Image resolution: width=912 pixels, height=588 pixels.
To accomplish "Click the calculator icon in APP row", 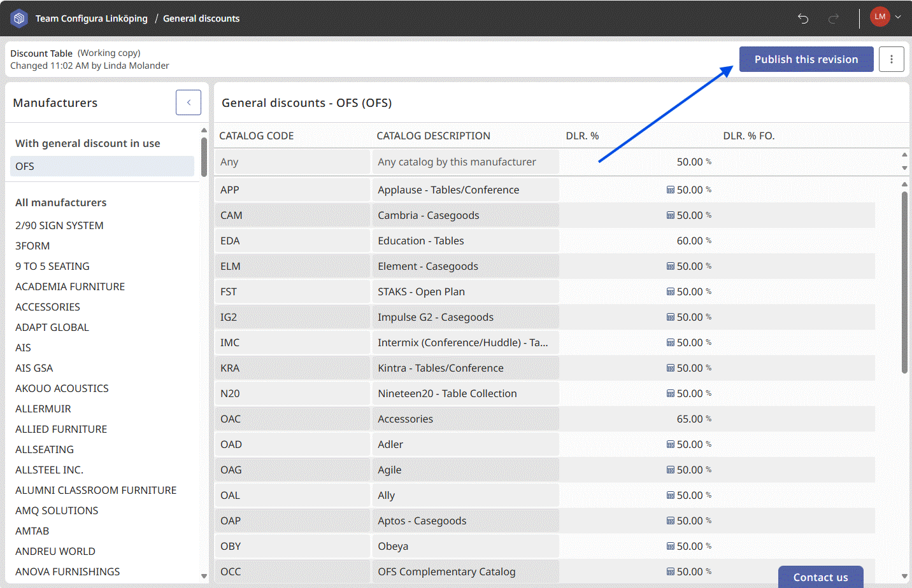I will click(x=671, y=190).
